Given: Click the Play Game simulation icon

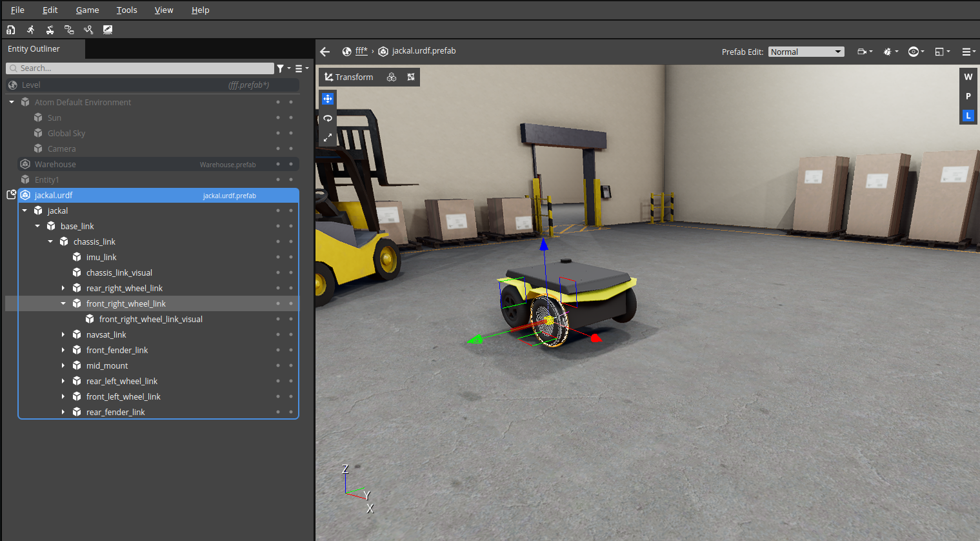Looking at the screenshot, I should pyautogui.click(x=30, y=30).
